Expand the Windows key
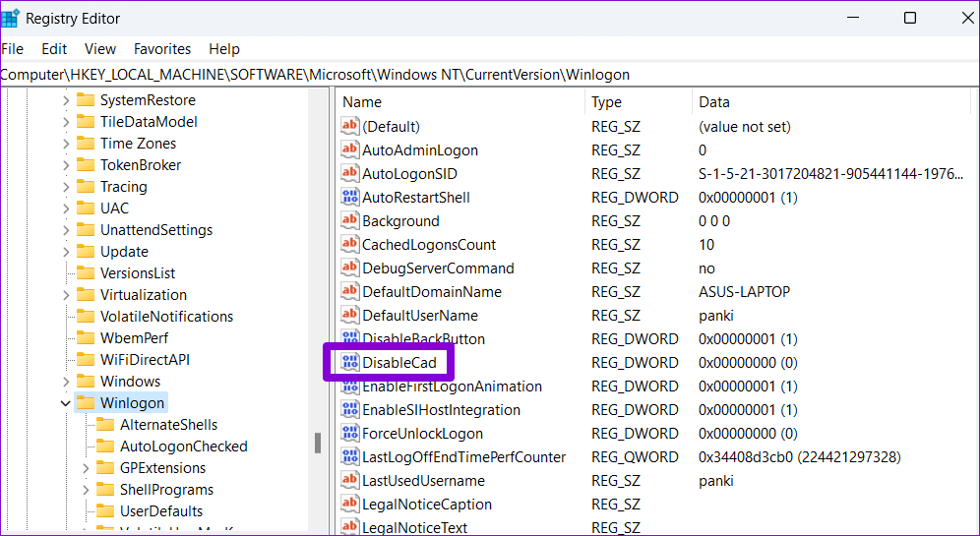 coord(66,382)
